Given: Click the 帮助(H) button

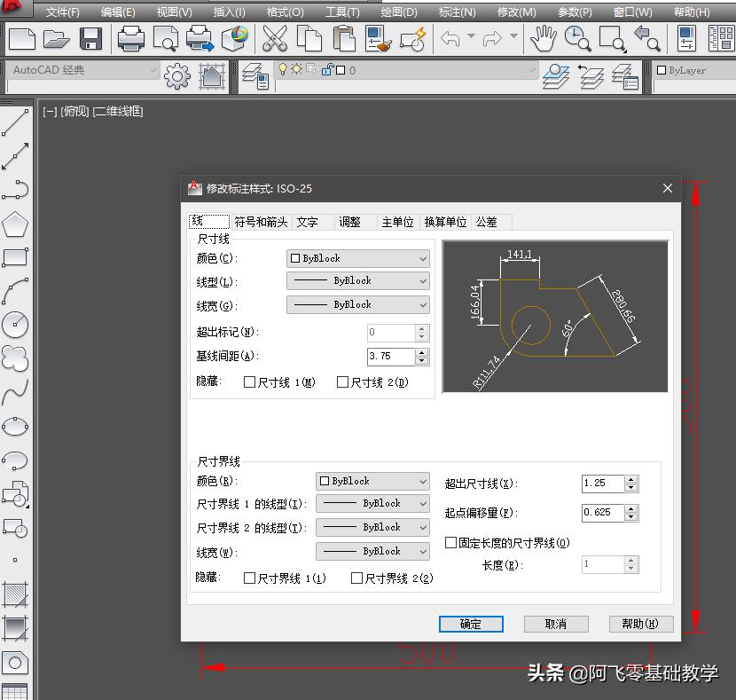Looking at the screenshot, I should pyautogui.click(x=640, y=624).
